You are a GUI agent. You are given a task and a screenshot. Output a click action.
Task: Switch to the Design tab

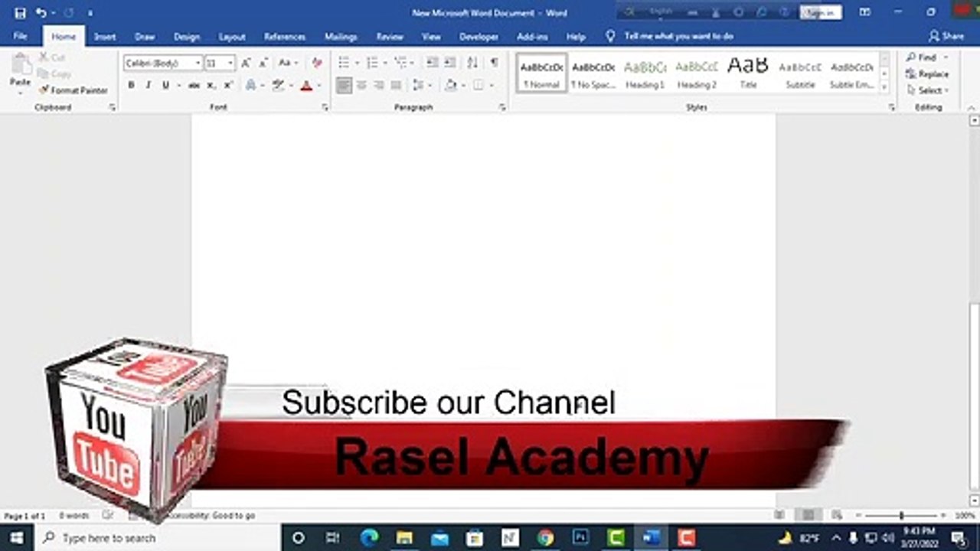click(187, 36)
